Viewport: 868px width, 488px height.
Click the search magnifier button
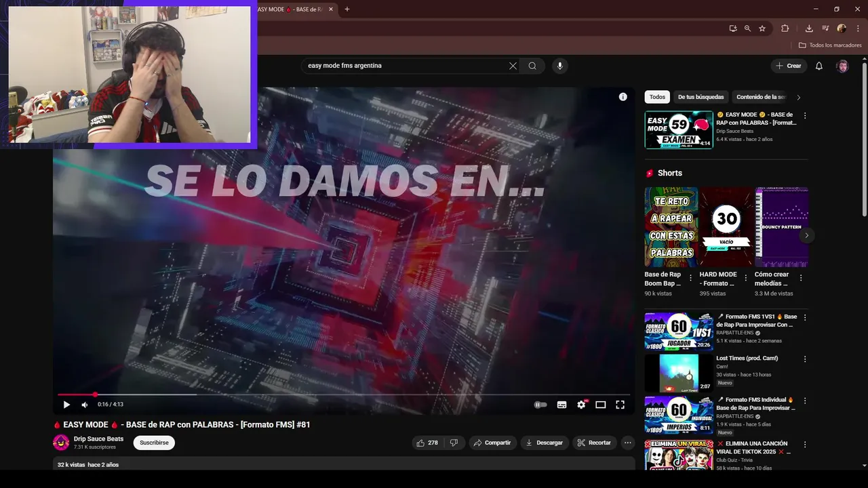click(x=532, y=66)
